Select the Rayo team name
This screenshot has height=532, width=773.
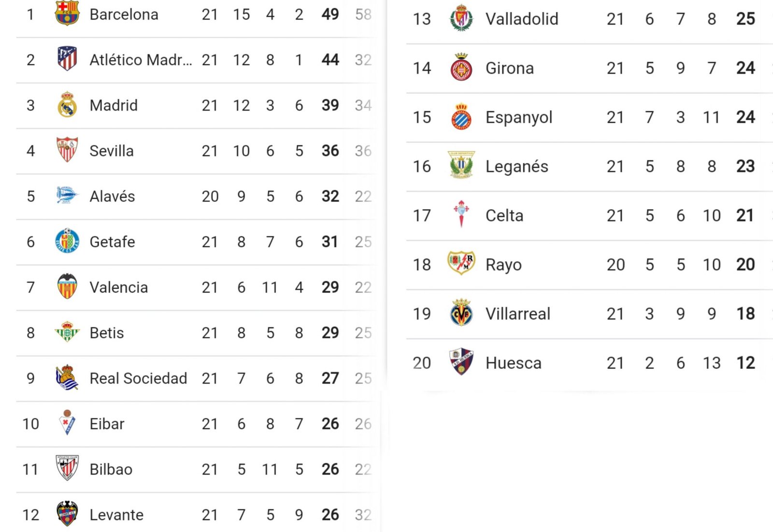(503, 265)
